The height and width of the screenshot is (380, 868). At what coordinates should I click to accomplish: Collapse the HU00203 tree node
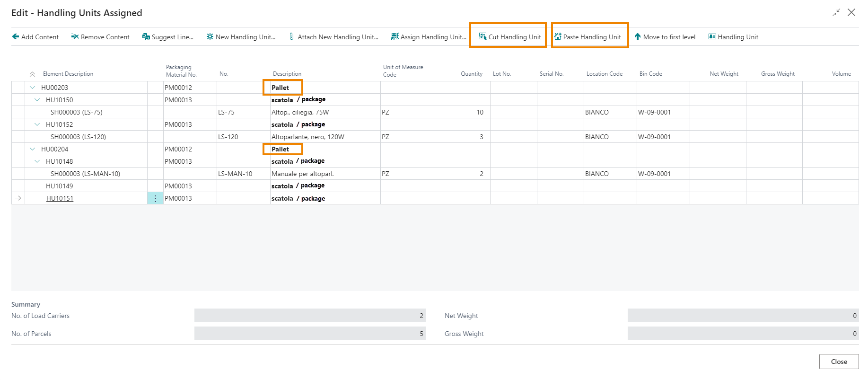(32, 88)
